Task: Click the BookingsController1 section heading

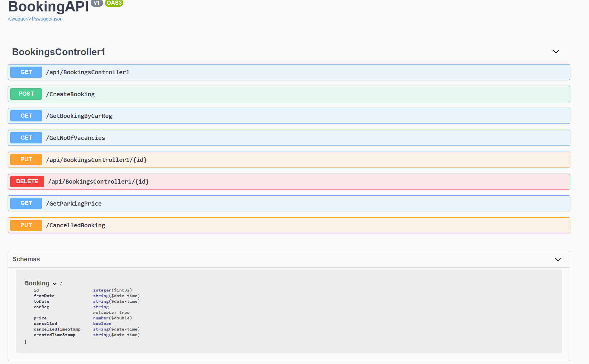Action: [59, 52]
